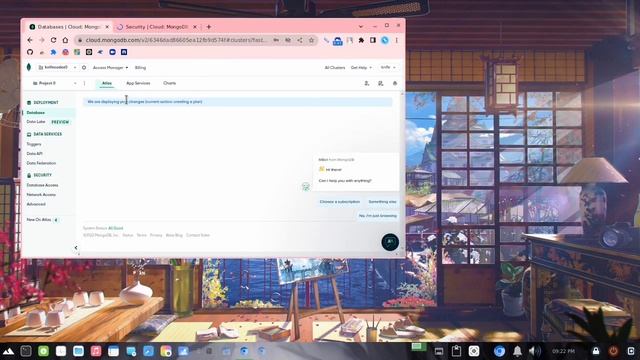Open Data Federation in the sidebar
The height and width of the screenshot is (360, 640).
(x=41, y=163)
